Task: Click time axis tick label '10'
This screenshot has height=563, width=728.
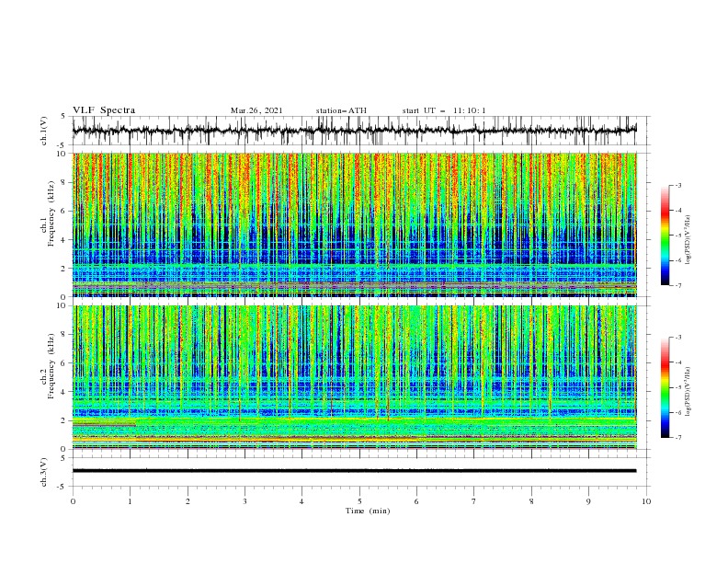Action: 646,501
